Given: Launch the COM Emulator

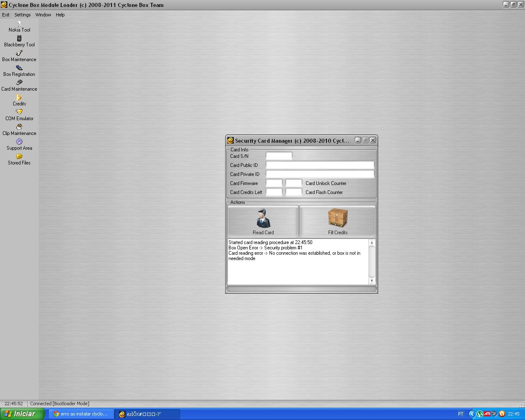Looking at the screenshot, I should point(19,115).
